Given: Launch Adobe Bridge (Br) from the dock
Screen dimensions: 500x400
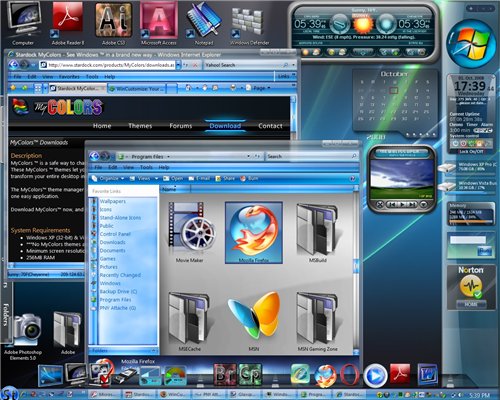Looking at the screenshot, I should [x=224, y=375].
